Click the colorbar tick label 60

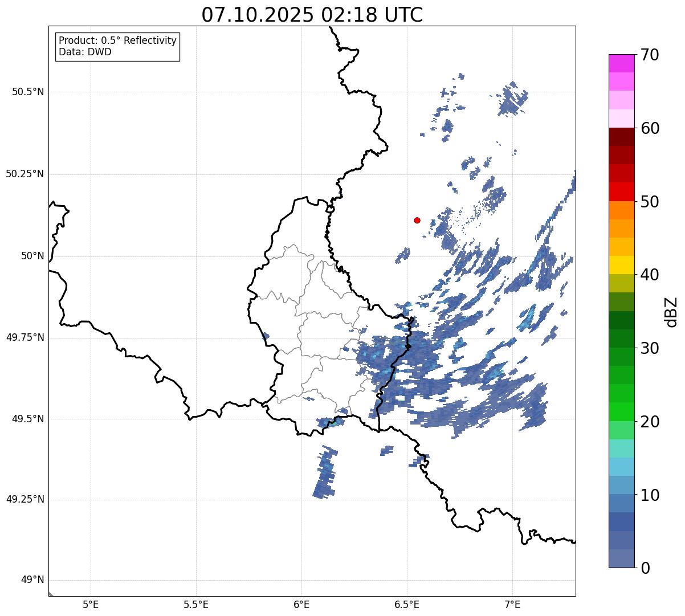(650, 128)
